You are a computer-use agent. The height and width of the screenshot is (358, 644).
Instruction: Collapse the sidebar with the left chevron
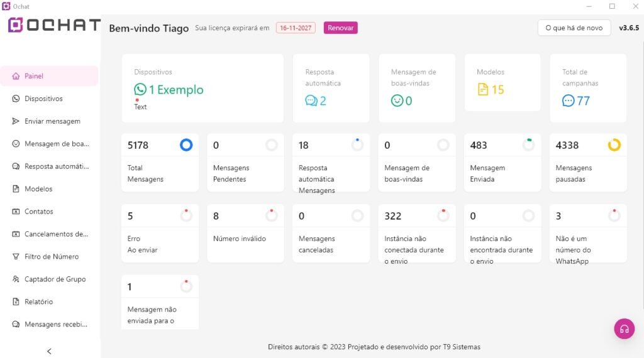pyautogui.click(x=49, y=351)
